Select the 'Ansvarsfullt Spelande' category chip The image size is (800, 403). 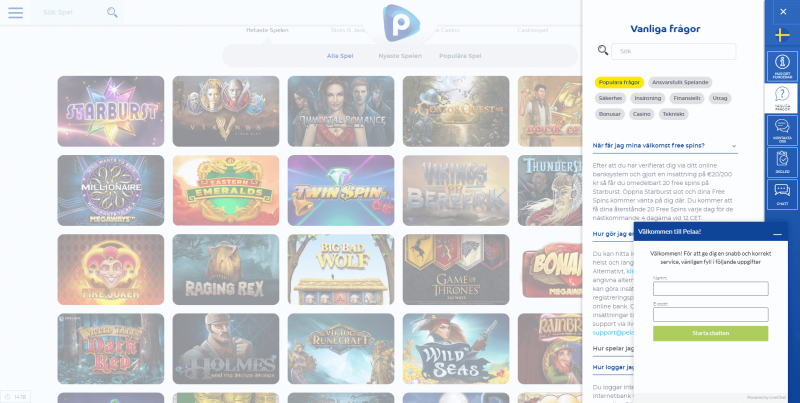click(680, 82)
